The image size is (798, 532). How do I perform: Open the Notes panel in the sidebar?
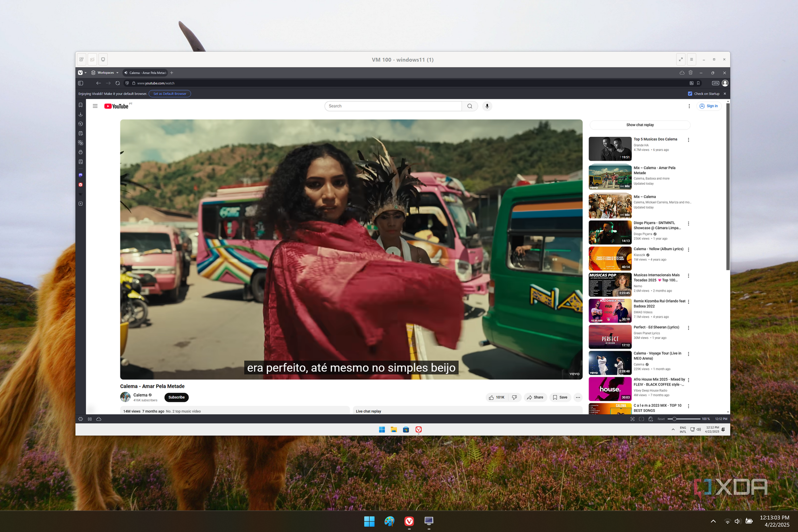pyautogui.click(x=80, y=133)
